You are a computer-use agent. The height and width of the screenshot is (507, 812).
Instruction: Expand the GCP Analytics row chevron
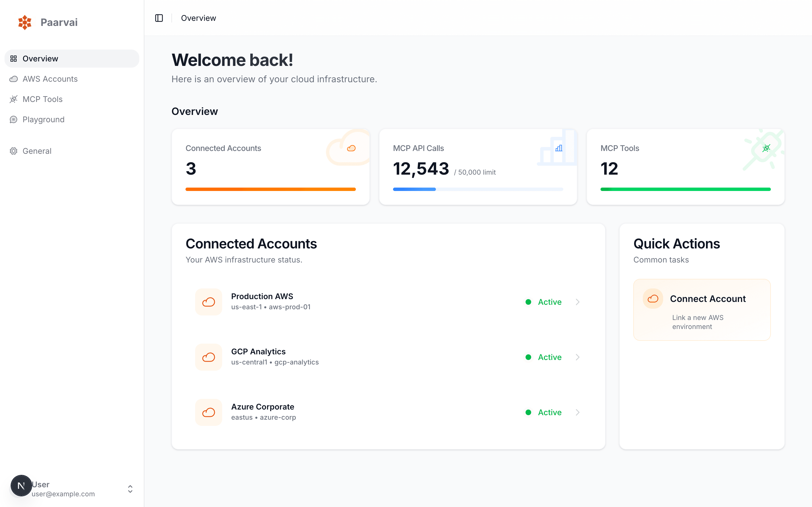tap(577, 357)
